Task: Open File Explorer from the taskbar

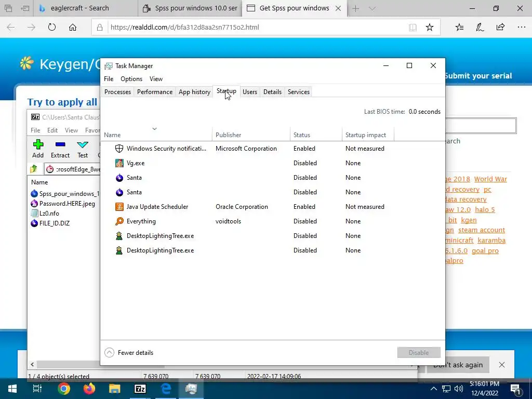Action: 115,389
